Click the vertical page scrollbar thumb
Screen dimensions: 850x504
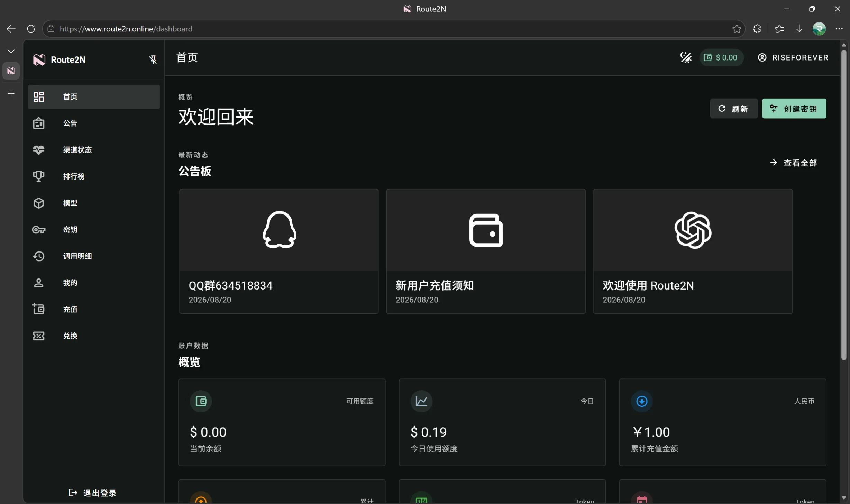844,205
